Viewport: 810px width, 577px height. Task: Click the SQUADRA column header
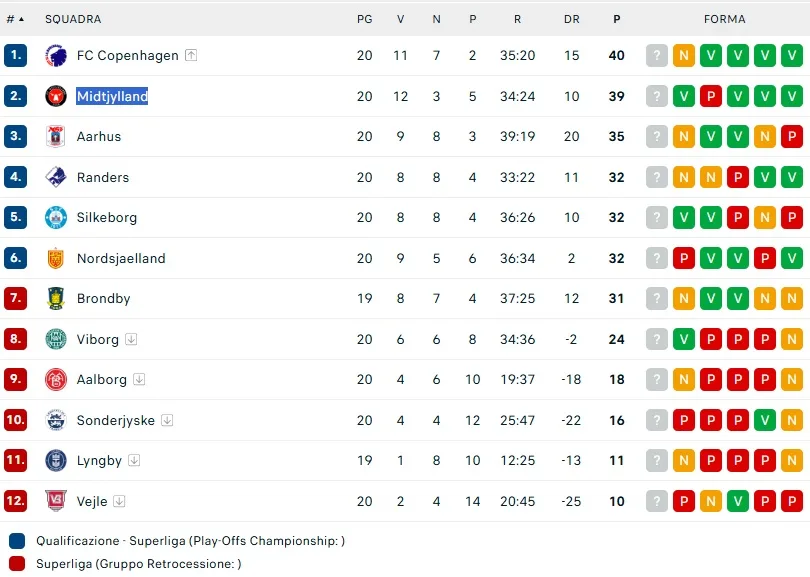[73, 19]
